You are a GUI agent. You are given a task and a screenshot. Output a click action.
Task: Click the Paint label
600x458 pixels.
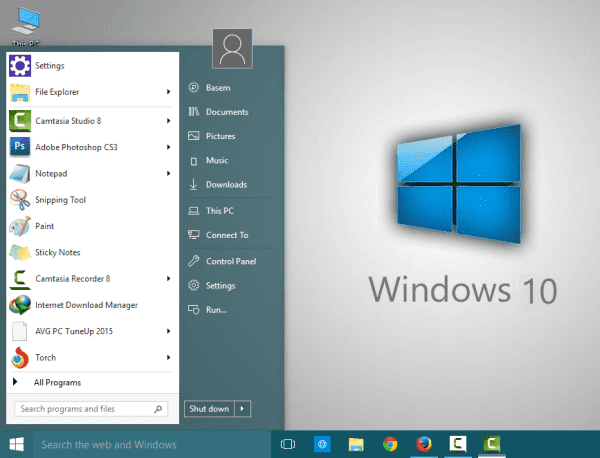[x=44, y=226]
